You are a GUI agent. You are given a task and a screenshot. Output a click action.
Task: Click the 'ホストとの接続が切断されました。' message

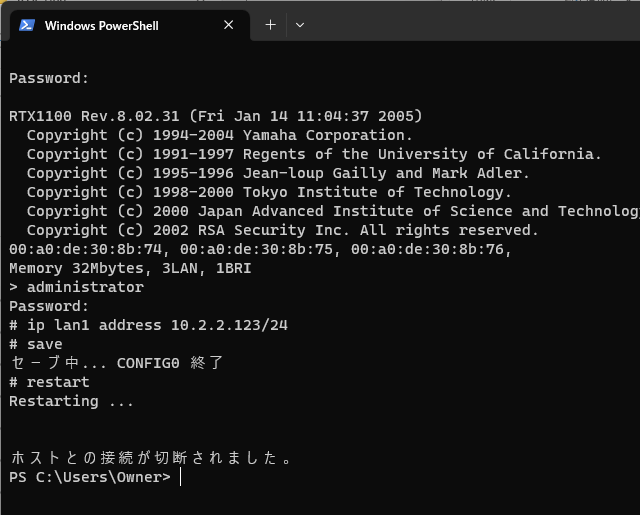point(150,458)
